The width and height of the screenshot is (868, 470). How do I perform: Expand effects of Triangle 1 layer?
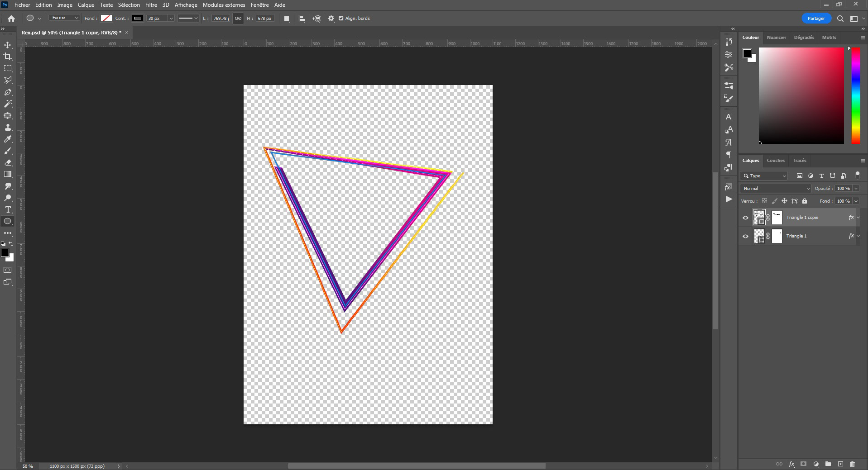[x=858, y=236]
